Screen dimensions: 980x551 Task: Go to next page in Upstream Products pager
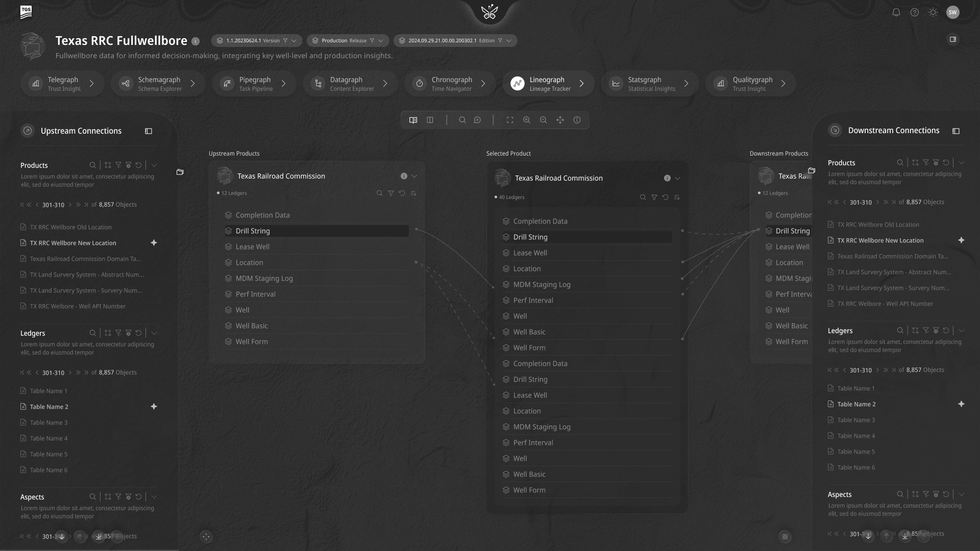coord(70,205)
